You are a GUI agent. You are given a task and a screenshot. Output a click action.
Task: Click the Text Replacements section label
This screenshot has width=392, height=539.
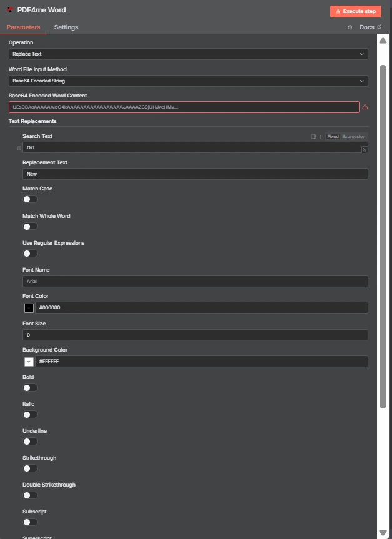pos(32,121)
